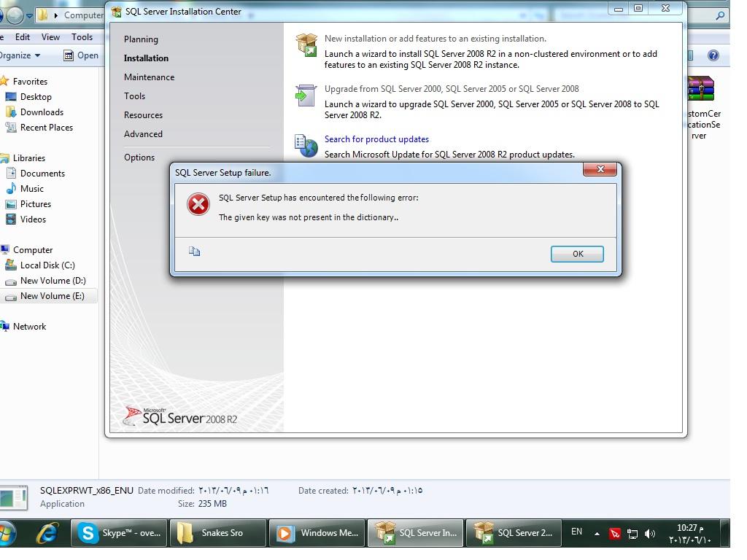Switch to SQL Server 2... taskbar button

coord(513,533)
